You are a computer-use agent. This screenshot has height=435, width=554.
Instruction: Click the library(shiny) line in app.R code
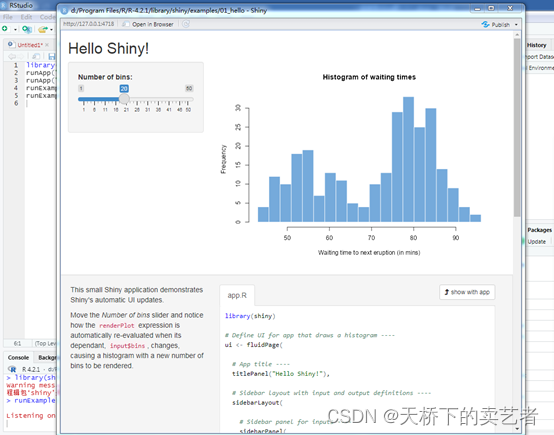tap(250, 316)
